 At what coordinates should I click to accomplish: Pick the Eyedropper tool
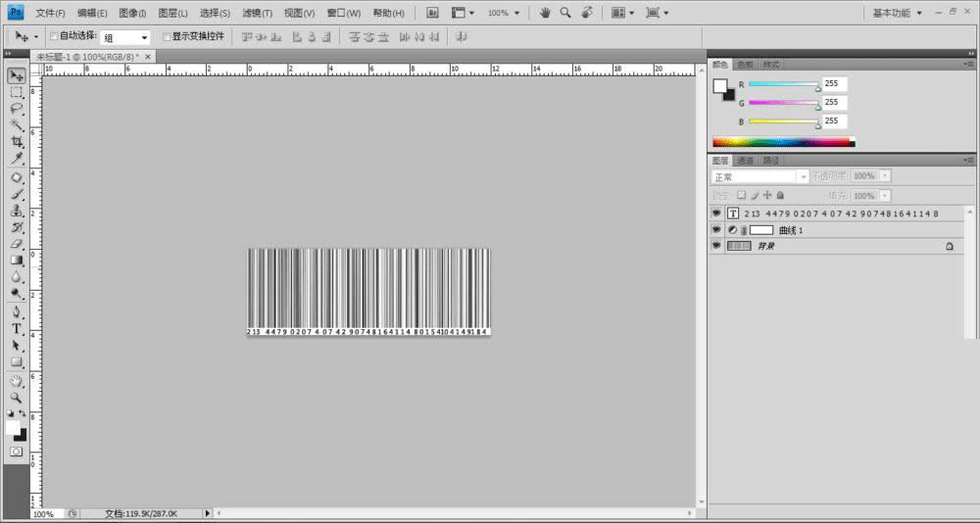17,158
